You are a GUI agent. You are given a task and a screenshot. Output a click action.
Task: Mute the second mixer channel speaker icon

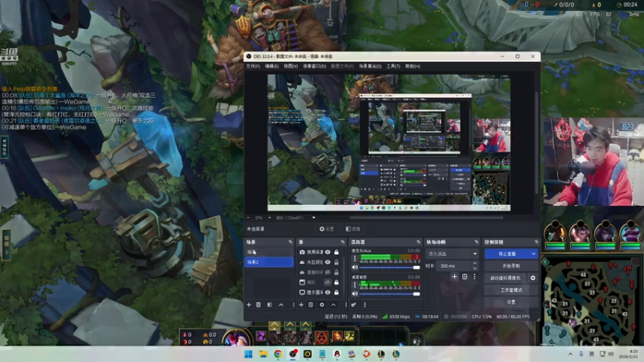point(355,294)
